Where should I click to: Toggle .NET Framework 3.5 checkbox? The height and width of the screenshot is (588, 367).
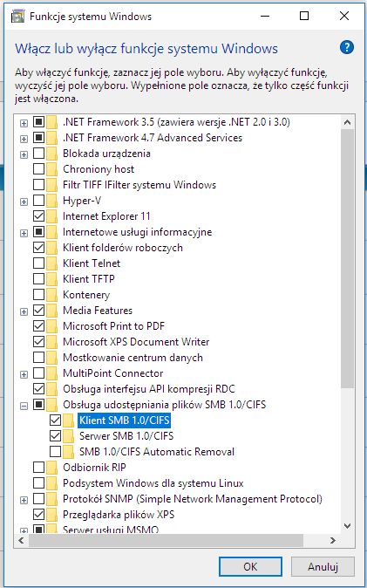point(38,122)
